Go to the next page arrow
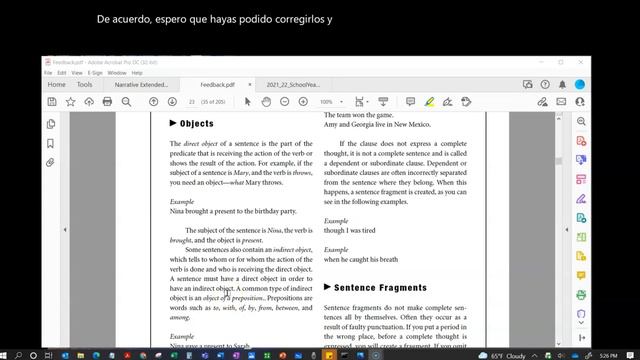The height and width of the screenshot is (360, 640). (x=172, y=102)
